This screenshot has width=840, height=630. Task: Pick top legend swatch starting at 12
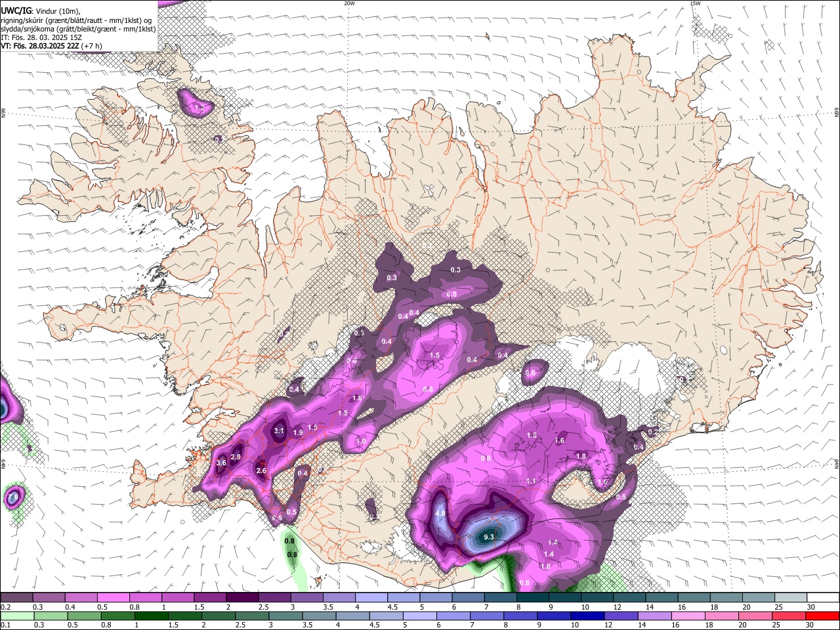coord(629,598)
